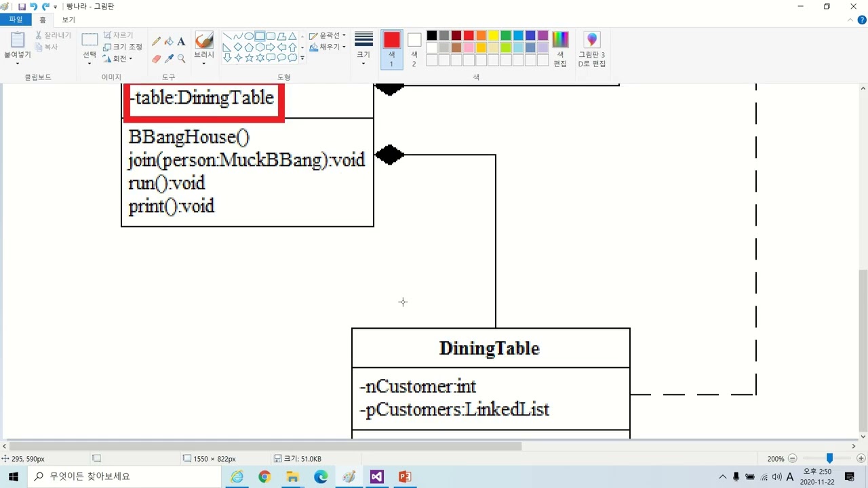
Task: Choose the green color swatch
Action: pos(506,36)
